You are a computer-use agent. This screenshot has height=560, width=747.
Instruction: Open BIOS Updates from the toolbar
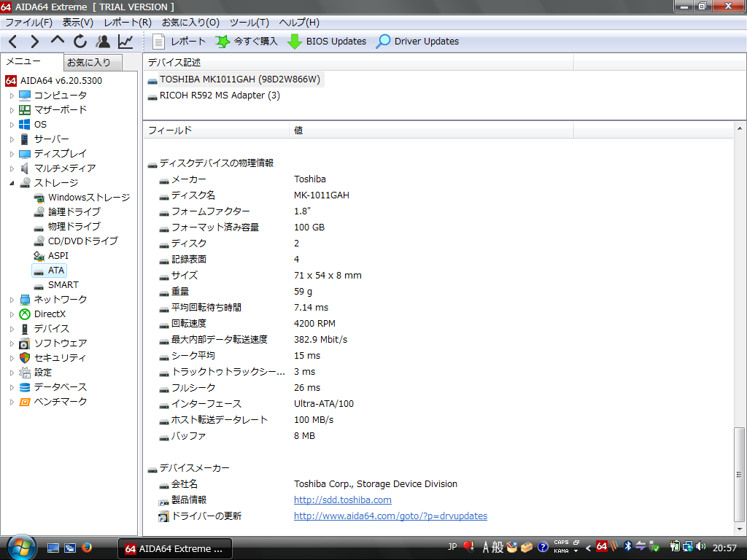[327, 42]
